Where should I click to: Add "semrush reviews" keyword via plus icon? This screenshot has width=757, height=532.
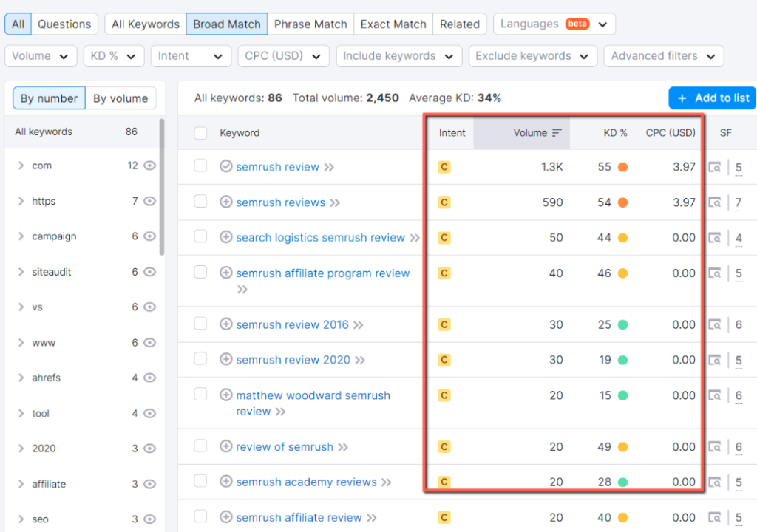tap(226, 202)
